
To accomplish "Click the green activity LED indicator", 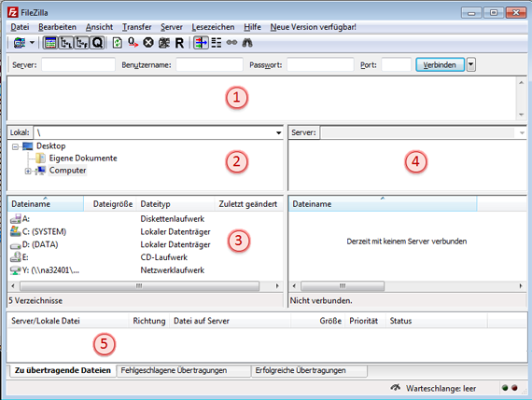I will 505,388.
